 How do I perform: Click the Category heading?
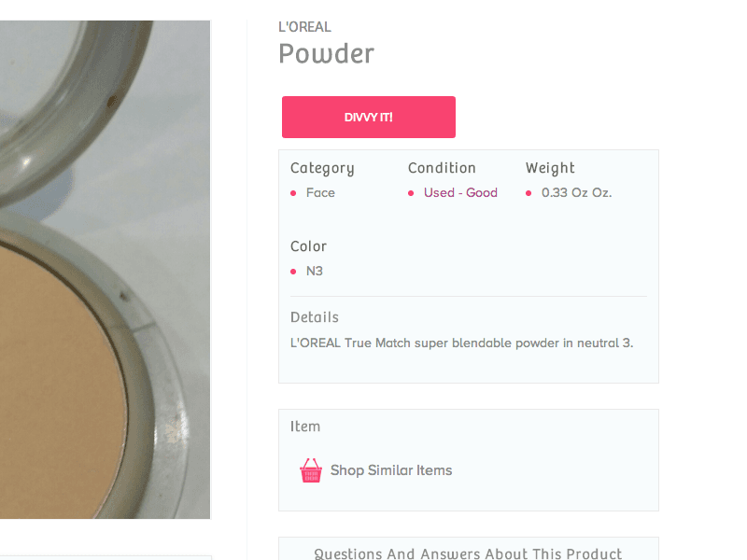tap(322, 169)
